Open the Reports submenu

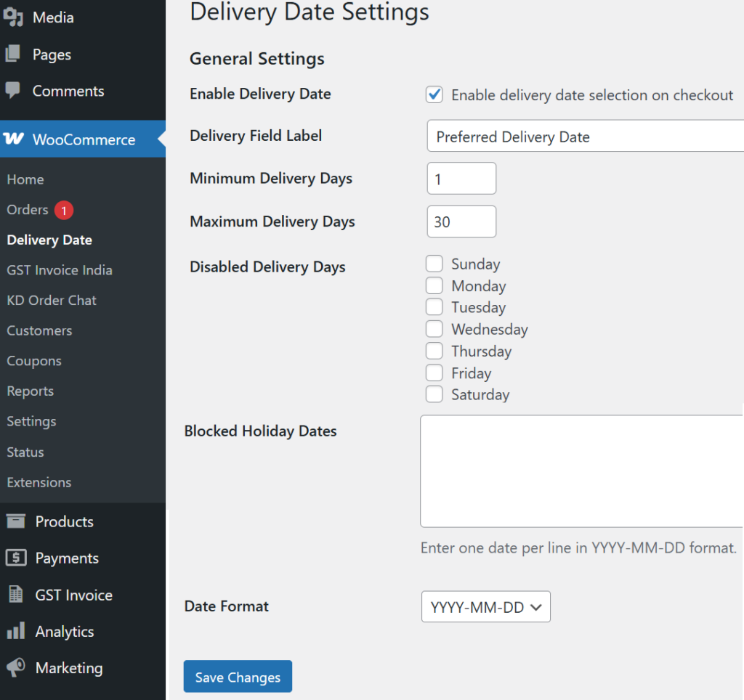[31, 391]
